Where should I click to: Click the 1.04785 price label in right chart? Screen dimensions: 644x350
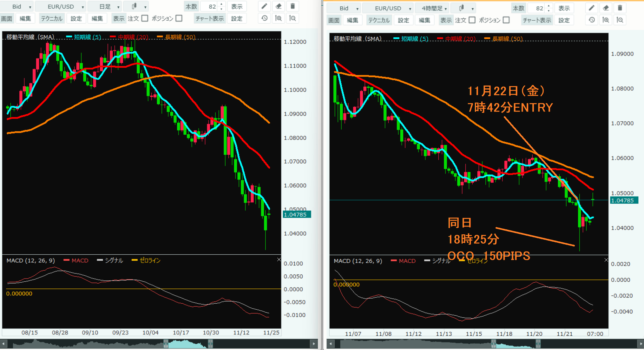coord(624,200)
